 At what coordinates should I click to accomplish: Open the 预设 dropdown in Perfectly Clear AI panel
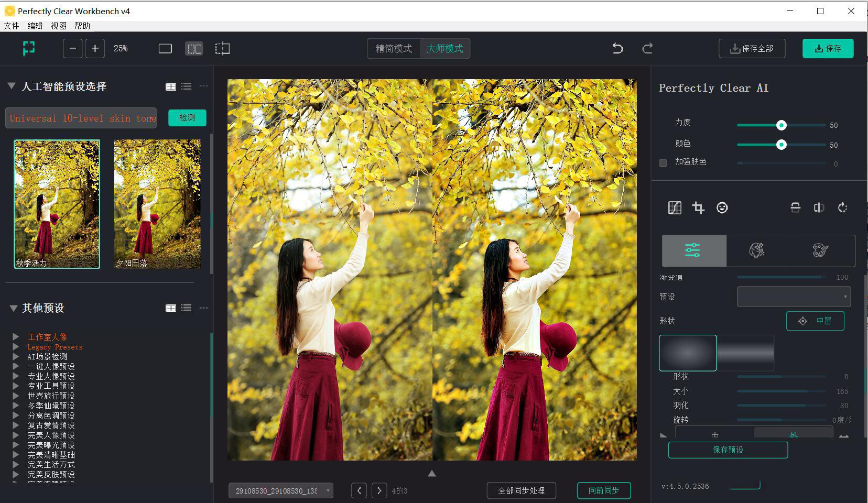point(793,297)
